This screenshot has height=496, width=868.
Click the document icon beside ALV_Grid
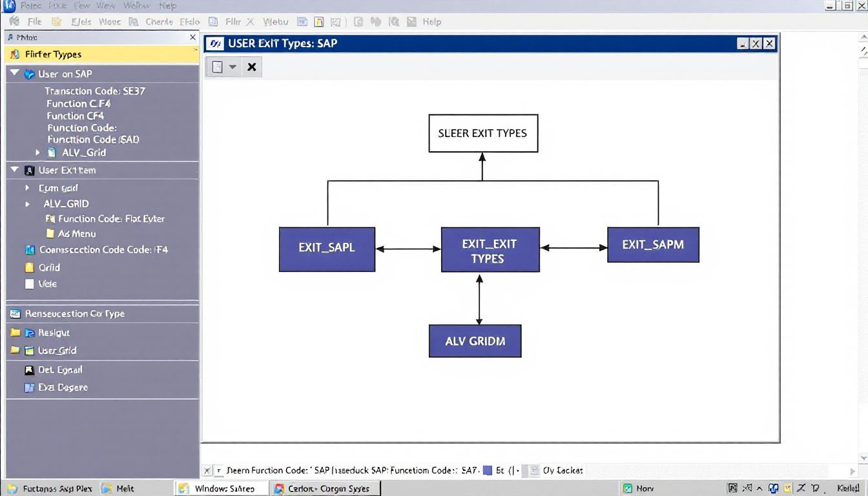pos(52,152)
